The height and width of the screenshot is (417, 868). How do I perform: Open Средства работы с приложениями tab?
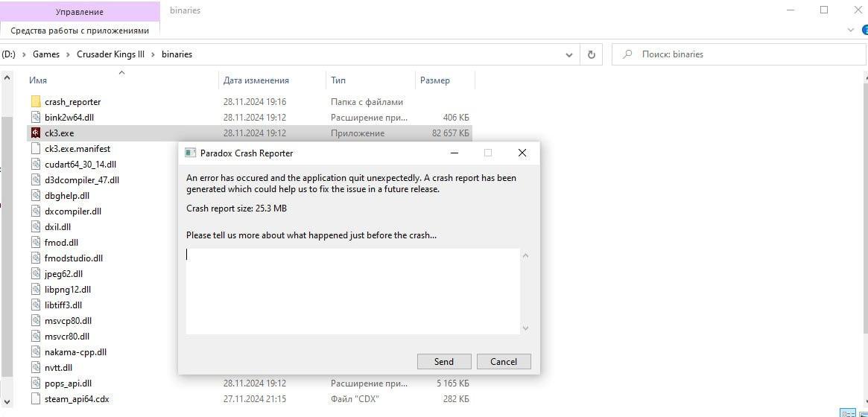(80, 31)
